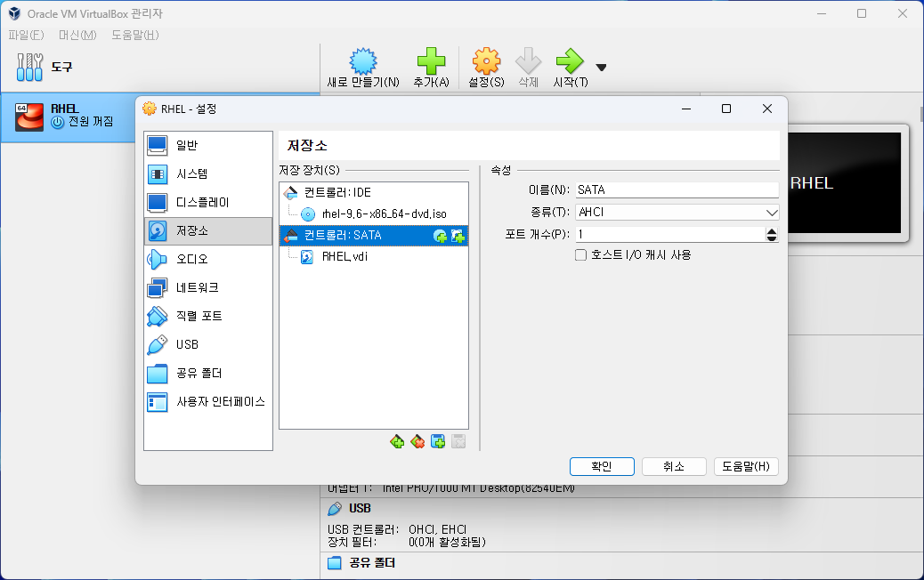
Task: Select 컨트롤러: IDE in storage tree
Action: pos(374,192)
